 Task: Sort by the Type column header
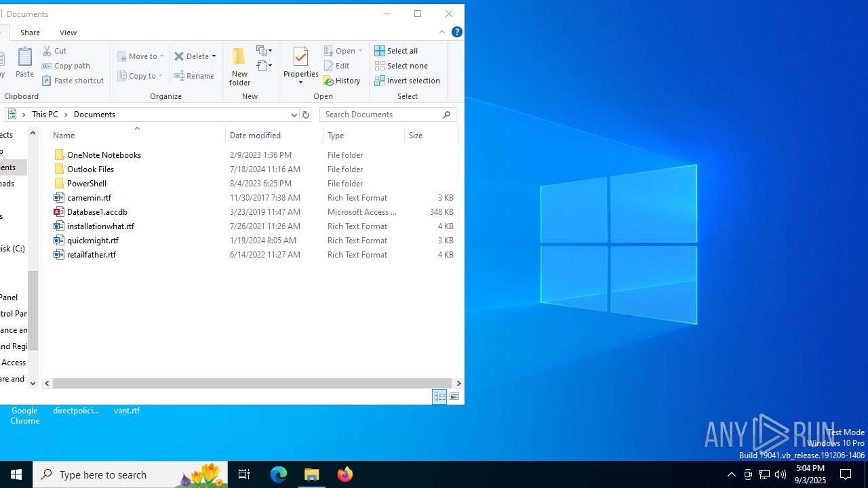click(364, 136)
